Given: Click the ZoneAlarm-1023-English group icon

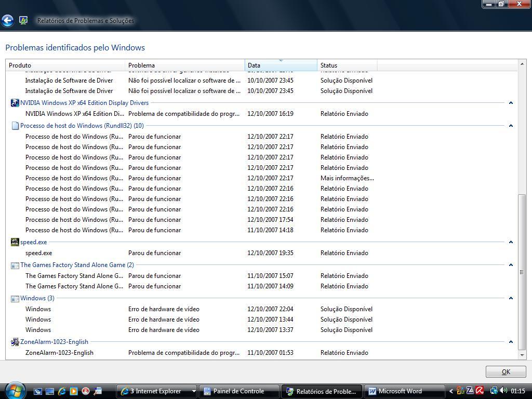Looking at the screenshot, I should click(15, 342).
